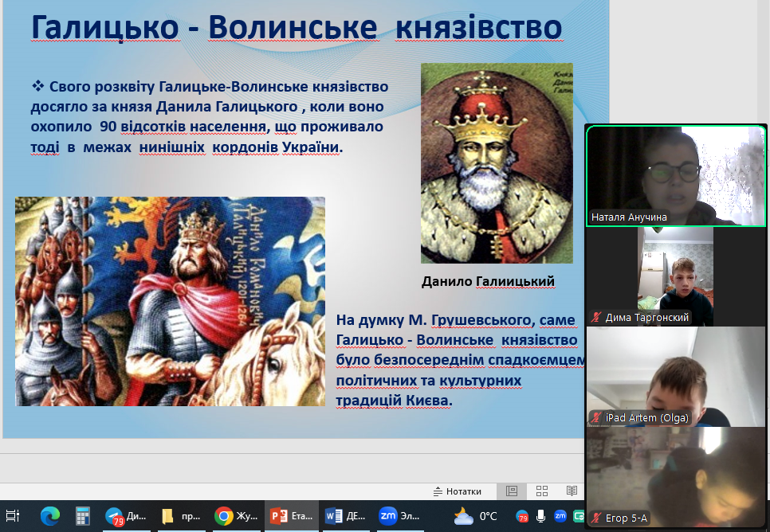This screenshot has height=532, width=770.
Task: Click the Telegram tray icon
Action: pos(522,516)
